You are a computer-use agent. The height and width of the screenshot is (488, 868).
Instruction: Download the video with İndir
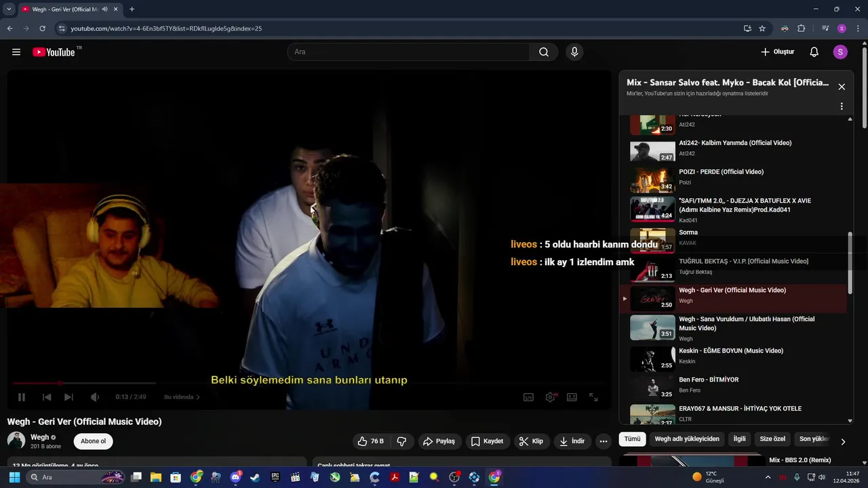coord(572,441)
